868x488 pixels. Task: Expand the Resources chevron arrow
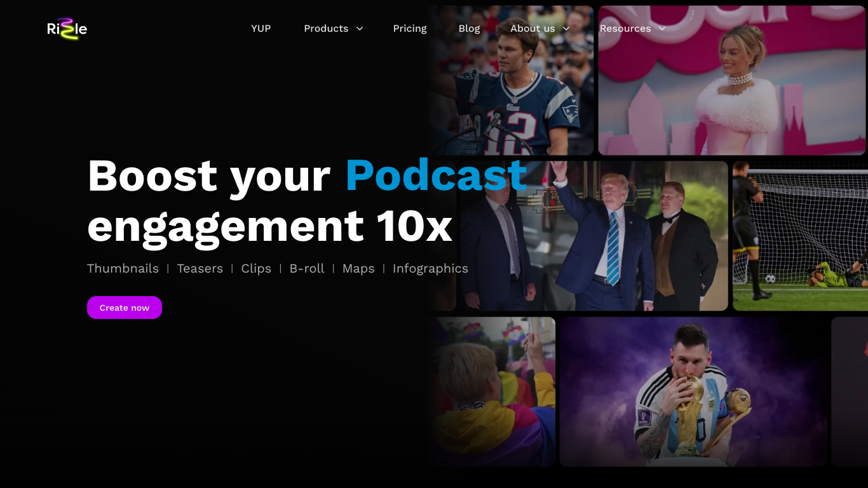662,29
